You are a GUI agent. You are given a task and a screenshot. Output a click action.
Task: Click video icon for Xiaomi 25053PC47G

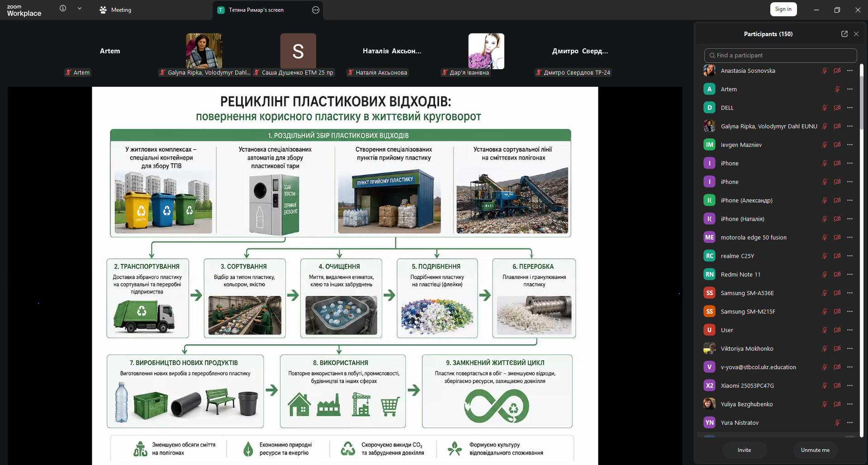click(x=837, y=386)
